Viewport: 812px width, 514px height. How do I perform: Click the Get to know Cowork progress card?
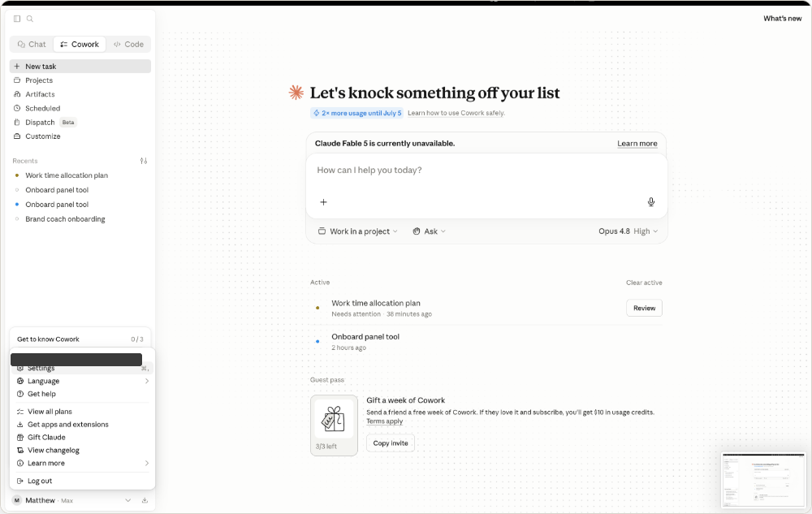(x=80, y=339)
